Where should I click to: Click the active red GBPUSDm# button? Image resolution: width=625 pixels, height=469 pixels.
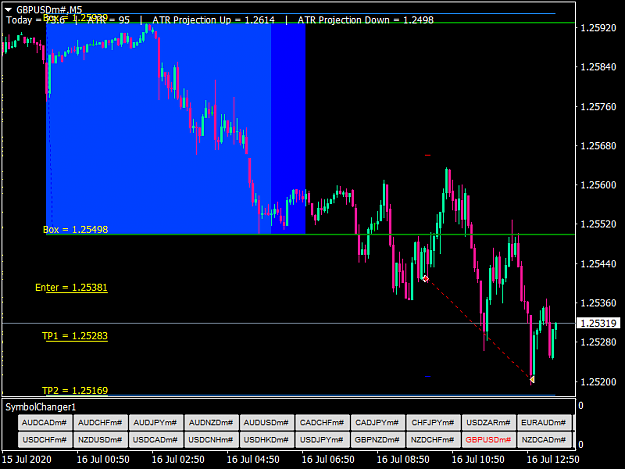[488, 440]
